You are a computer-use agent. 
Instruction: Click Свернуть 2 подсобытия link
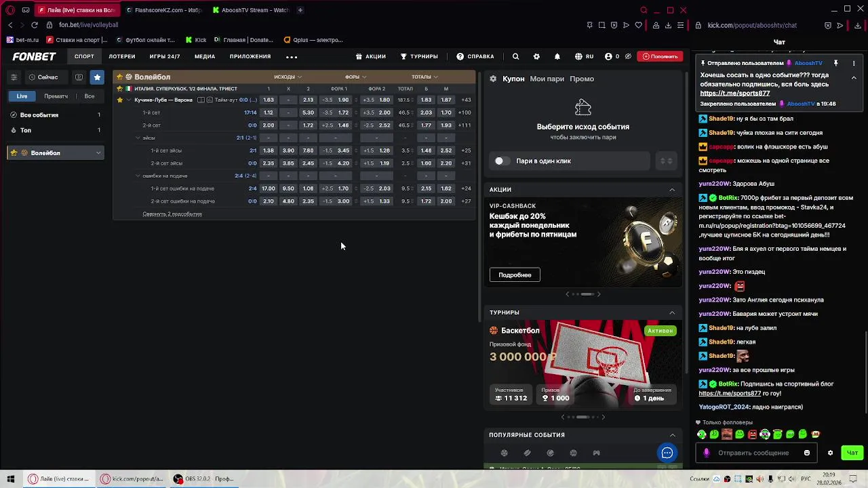(x=172, y=214)
